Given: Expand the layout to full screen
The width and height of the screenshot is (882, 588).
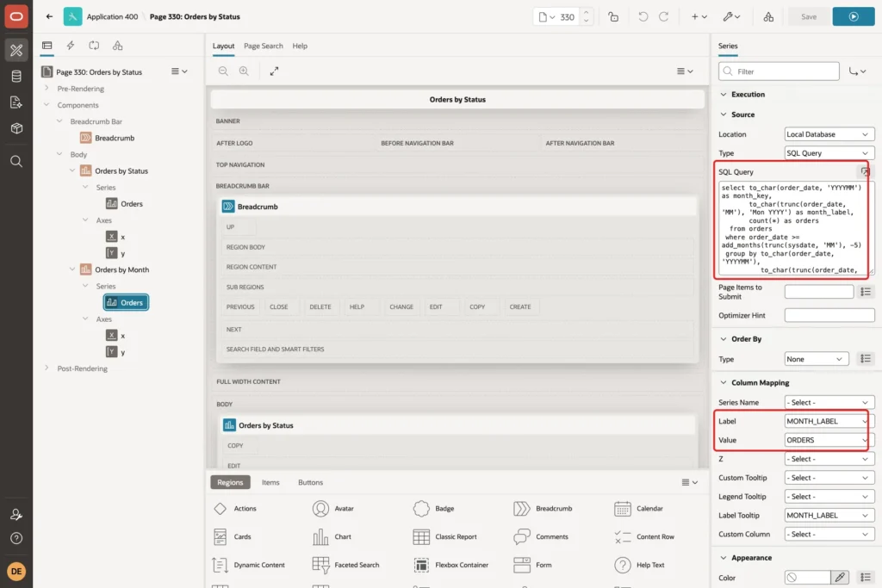Looking at the screenshot, I should coord(274,71).
